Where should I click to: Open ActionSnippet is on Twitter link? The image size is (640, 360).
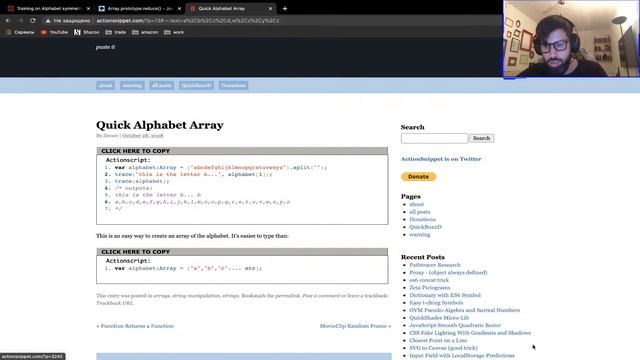tap(441, 159)
